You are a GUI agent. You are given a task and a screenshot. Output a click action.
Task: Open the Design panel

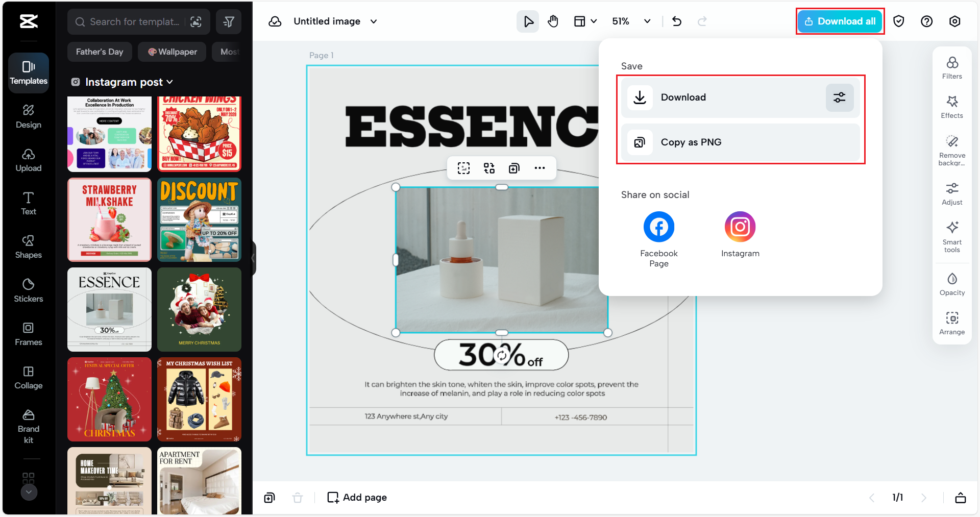pos(29,116)
